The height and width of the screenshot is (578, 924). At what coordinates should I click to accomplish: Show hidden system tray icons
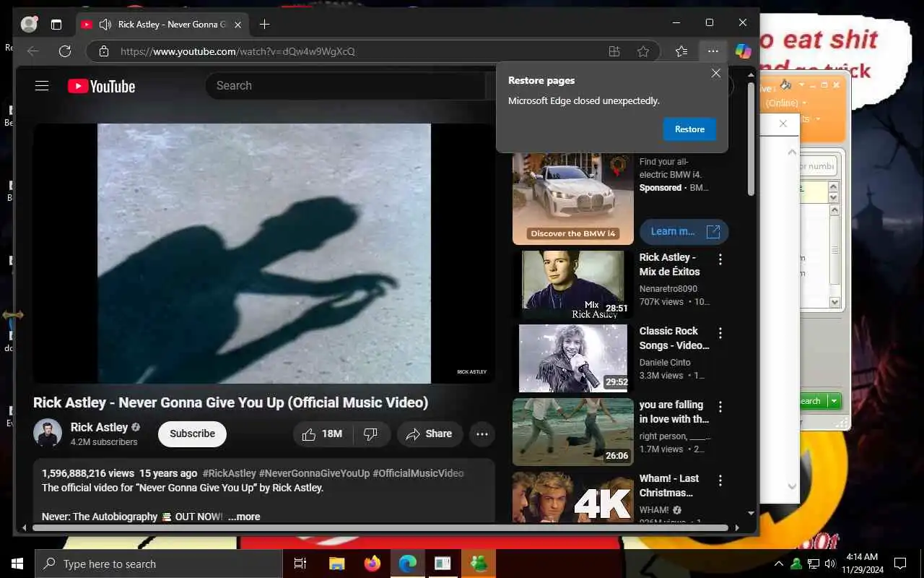(x=778, y=564)
